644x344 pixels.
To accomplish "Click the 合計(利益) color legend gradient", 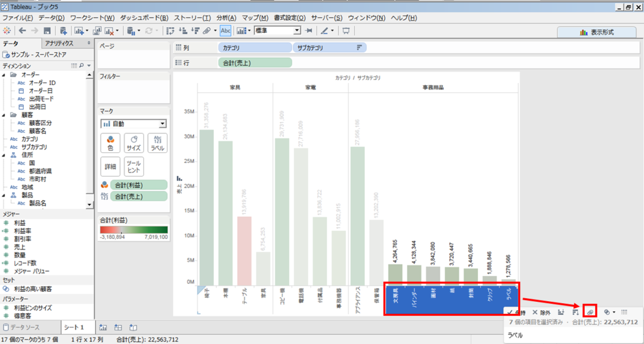I will (x=134, y=230).
